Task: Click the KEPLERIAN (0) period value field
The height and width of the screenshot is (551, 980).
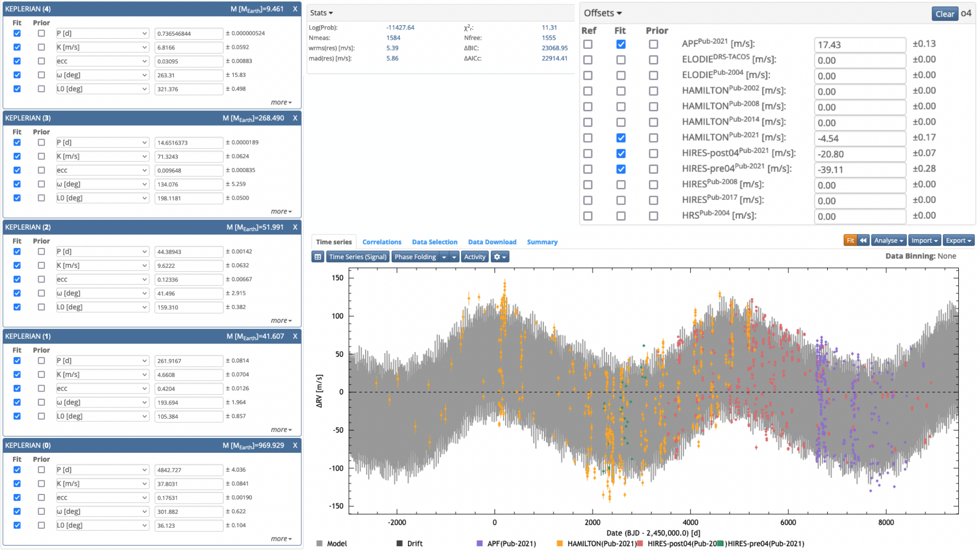Action: tap(189, 470)
